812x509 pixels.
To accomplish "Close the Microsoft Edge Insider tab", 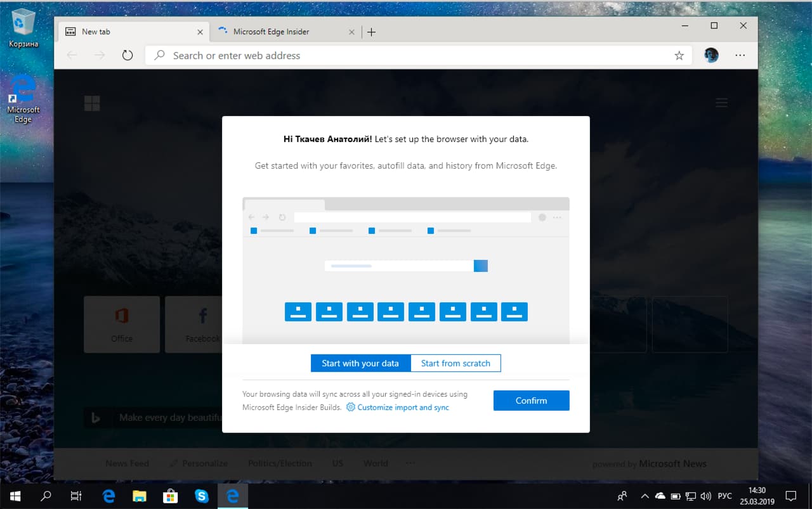I will (353, 32).
